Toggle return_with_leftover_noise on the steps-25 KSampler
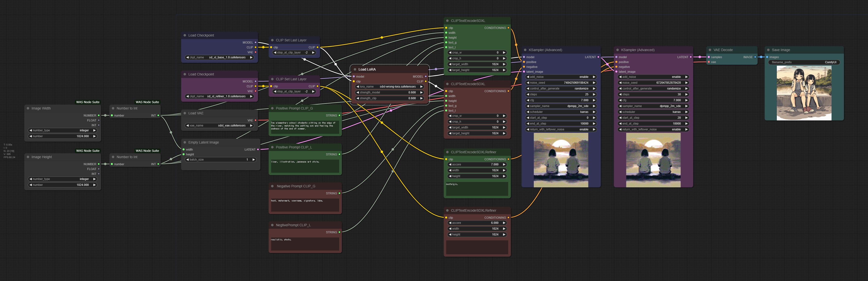Screen dimensions: 868x281 coord(560,129)
